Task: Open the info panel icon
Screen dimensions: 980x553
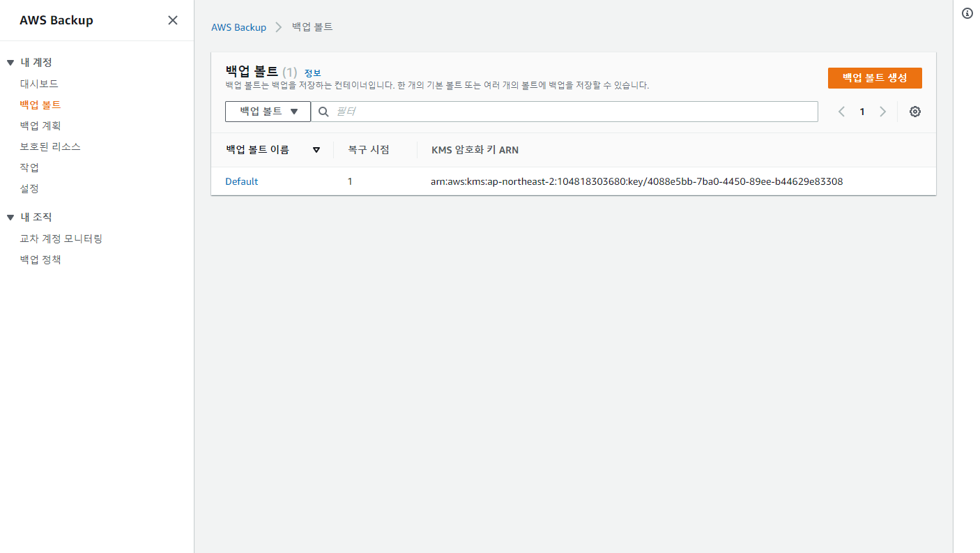Action: tap(967, 13)
